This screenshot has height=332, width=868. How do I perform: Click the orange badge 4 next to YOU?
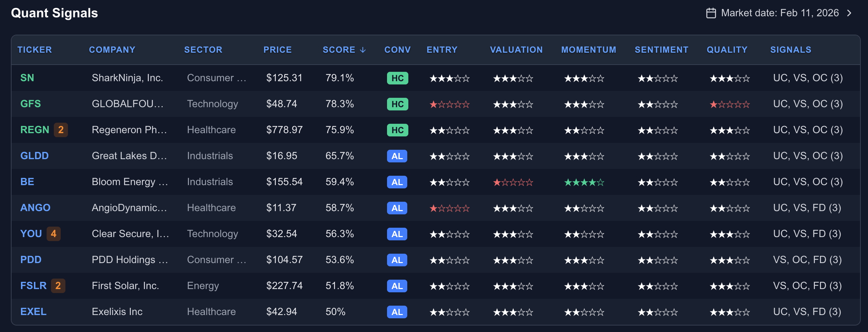(53, 234)
